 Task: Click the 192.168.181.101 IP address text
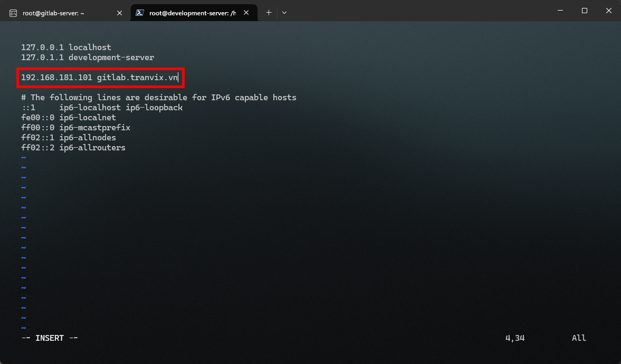56,78
